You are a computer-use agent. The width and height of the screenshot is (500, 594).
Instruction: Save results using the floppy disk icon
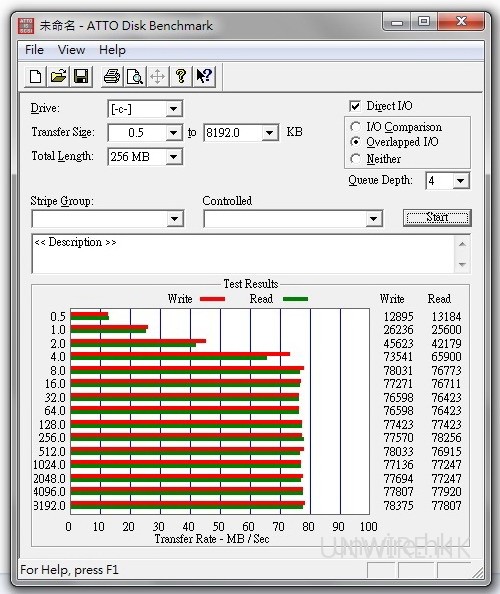(x=81, y=76)
